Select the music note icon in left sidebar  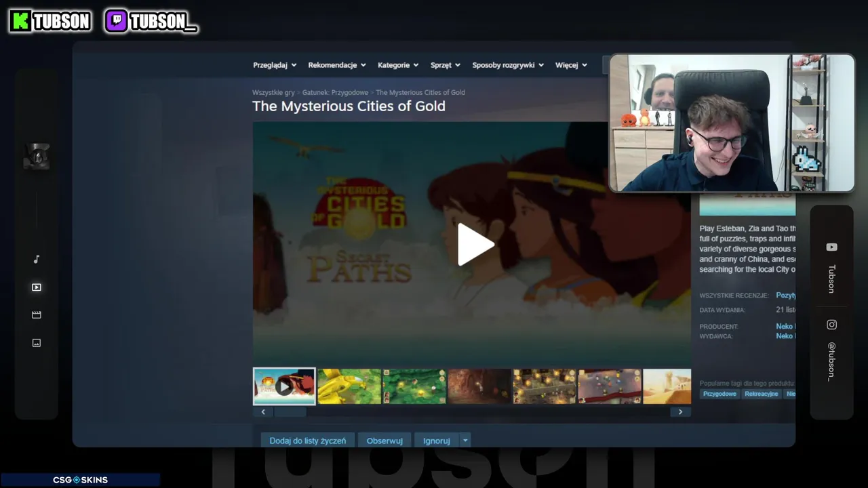pos(37,259)
